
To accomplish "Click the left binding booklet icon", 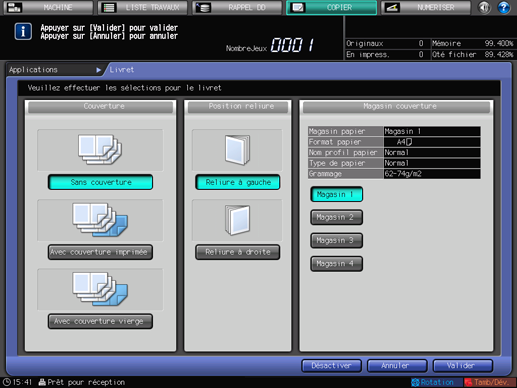I will tap(237, 150).
